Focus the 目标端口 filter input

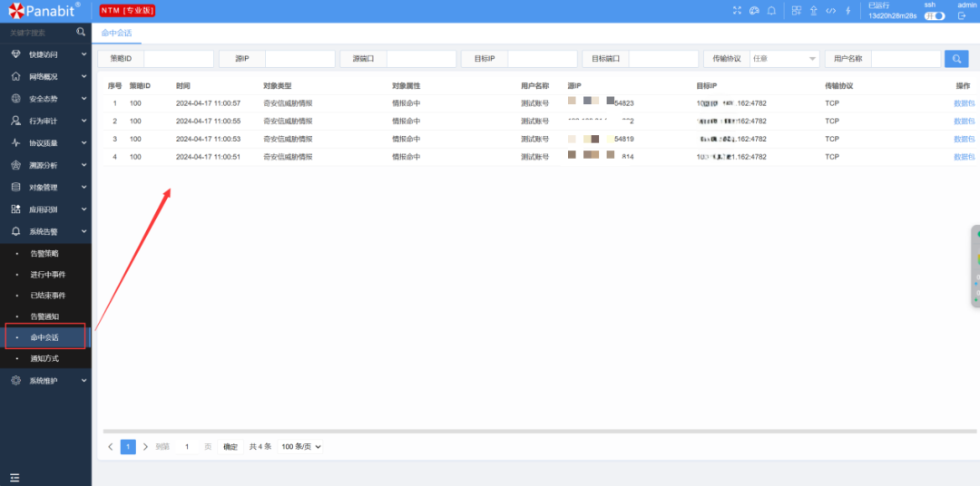(x=663, y=59)
